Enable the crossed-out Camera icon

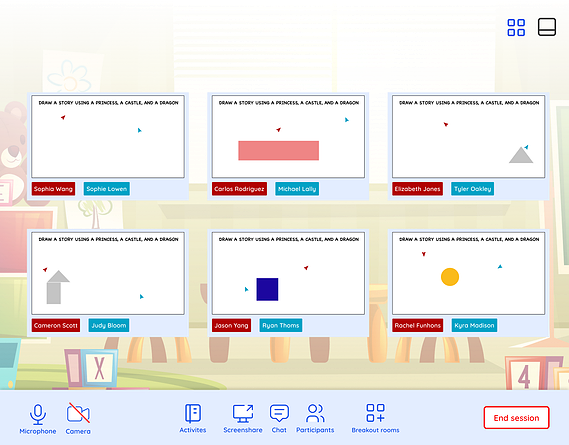[78, 413]
